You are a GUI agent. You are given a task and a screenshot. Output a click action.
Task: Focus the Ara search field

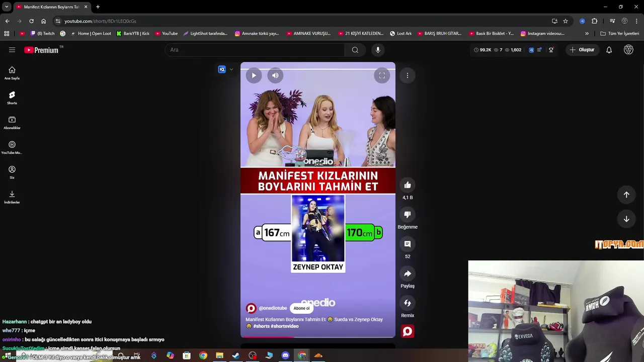point(255,50)
